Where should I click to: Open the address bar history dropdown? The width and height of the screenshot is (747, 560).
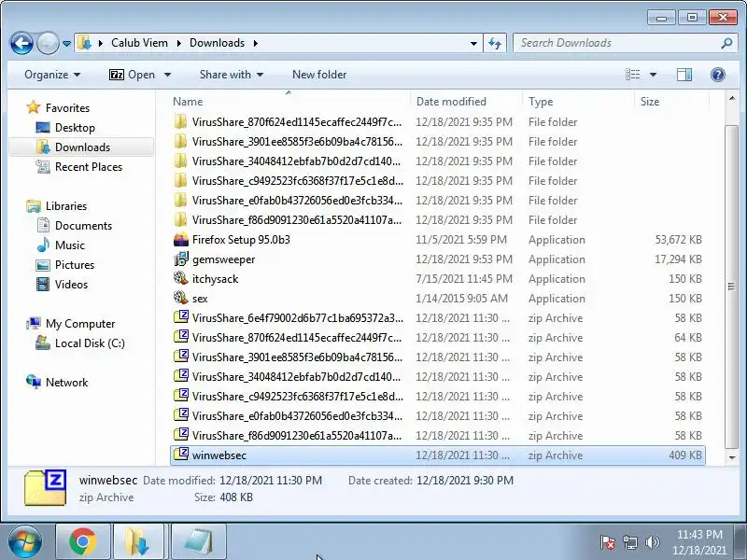pos(473,43)
